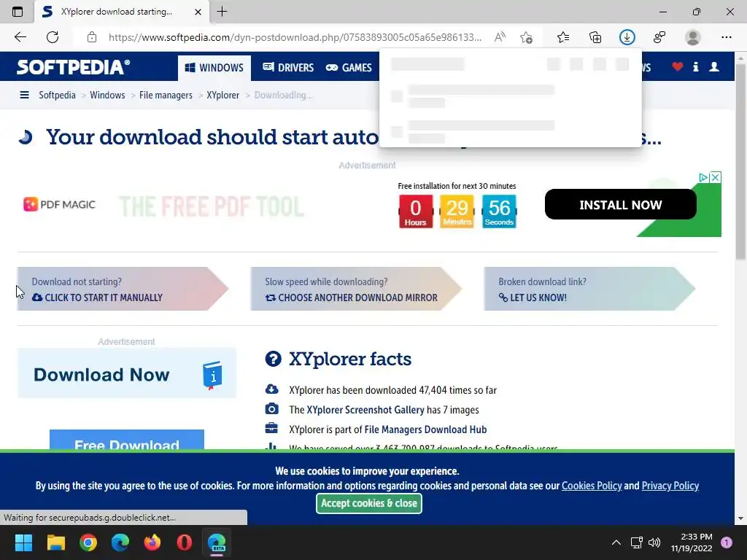Open the Edge Settings and more menu
This screenshot has height=560, width=747.
click(726, 37)
